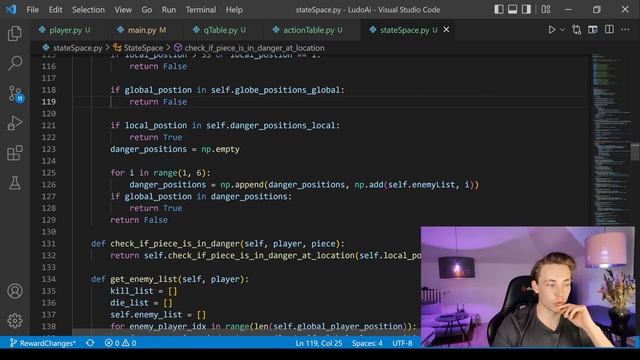640x360 pixels.
Task: Open the Help menu
Action: (x=234, y=10)
